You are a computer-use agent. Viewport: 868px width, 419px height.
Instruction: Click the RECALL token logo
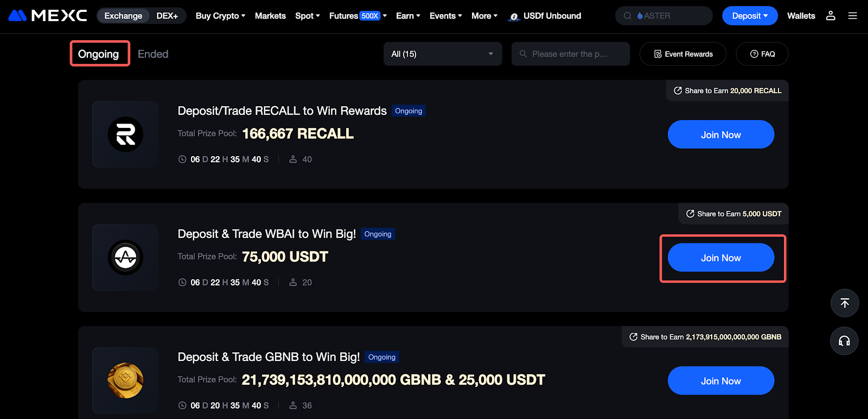pyautogui.click(x=125, y=134)
